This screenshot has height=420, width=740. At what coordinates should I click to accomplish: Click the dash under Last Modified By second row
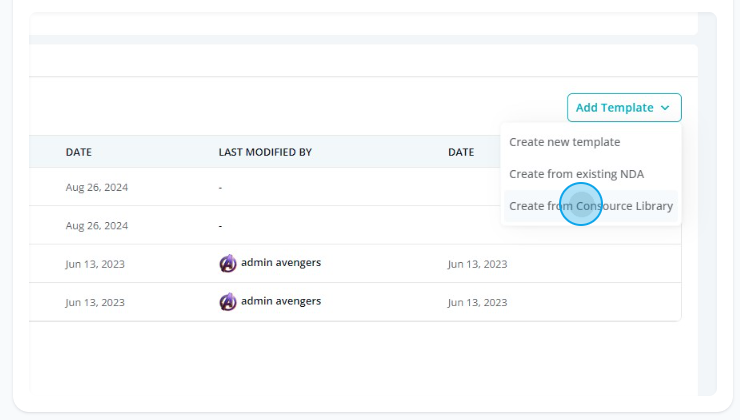tap(220, 226)
